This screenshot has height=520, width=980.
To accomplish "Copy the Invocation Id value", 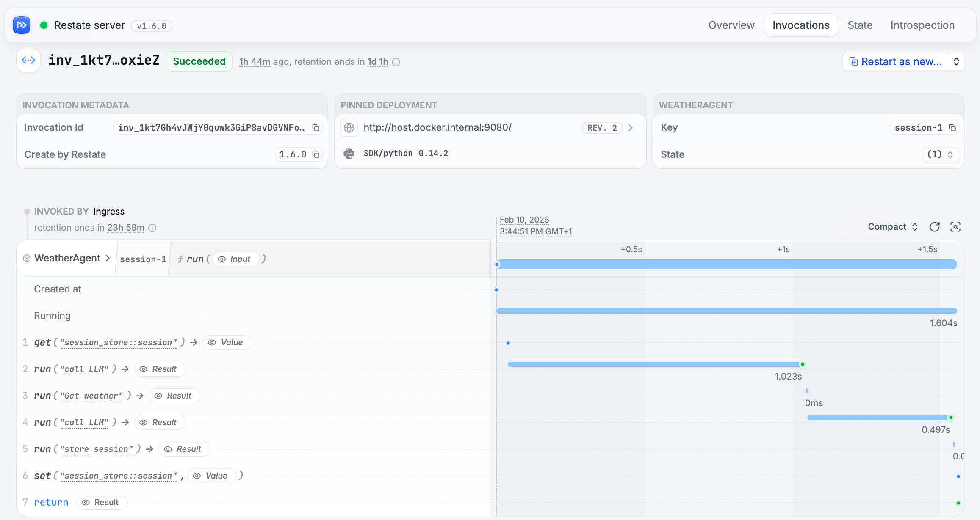I will (316, 128).
